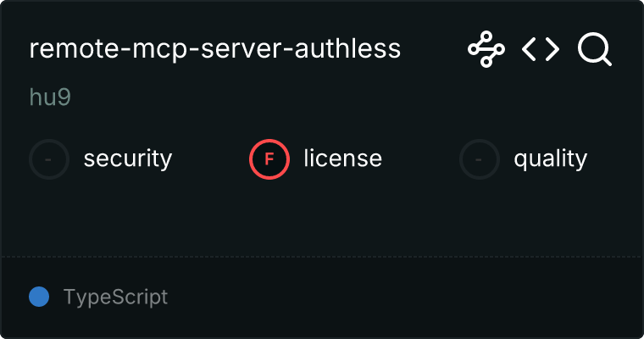Select the TypeScript language label
644x339 pixels.
115,297
